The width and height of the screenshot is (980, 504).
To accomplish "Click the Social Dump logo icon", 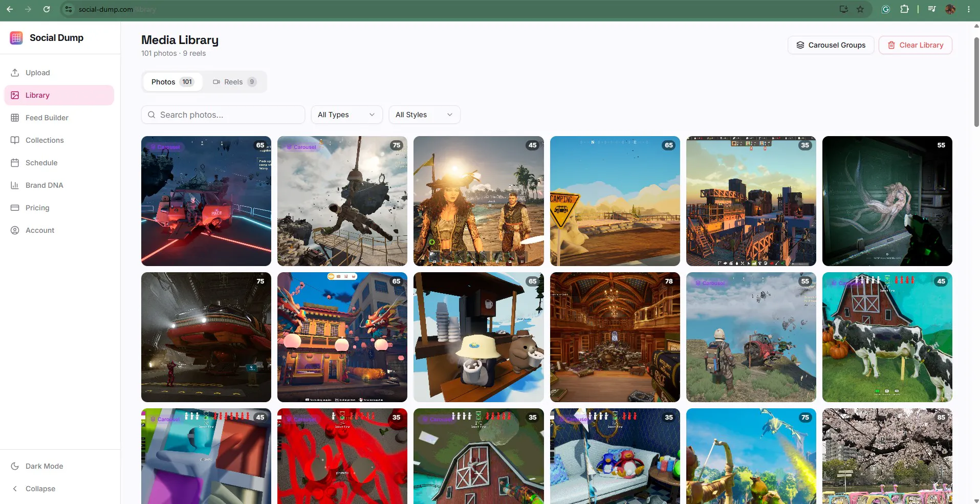I will [x=16, y=38].
